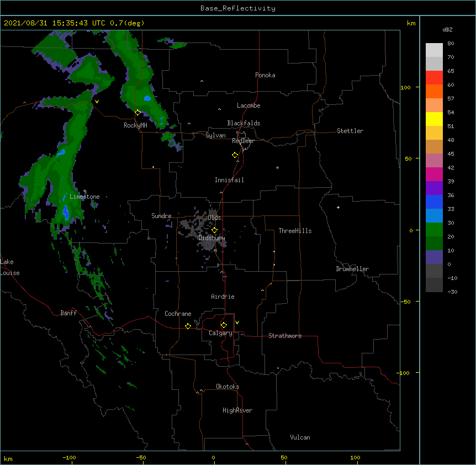Pick the blue 33-36 dBZ legend swatch
This screenshot has height=465, width=476.
[434, 202]
